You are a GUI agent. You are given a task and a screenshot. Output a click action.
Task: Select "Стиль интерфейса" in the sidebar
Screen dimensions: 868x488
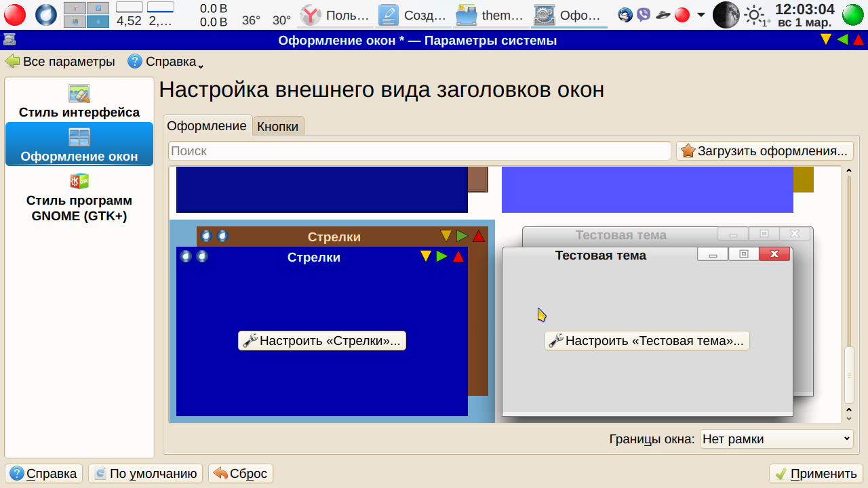click(x=79, y=102)
